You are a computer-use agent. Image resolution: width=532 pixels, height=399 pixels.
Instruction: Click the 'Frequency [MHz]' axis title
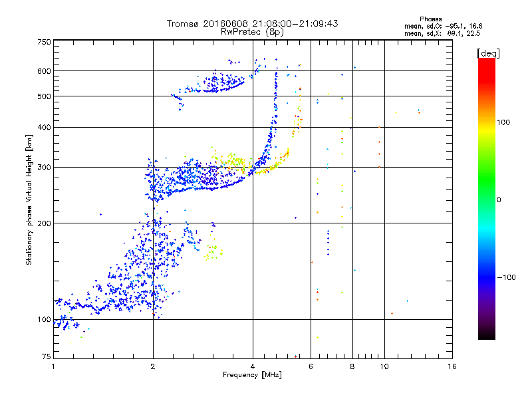click(x=252, y=375)
